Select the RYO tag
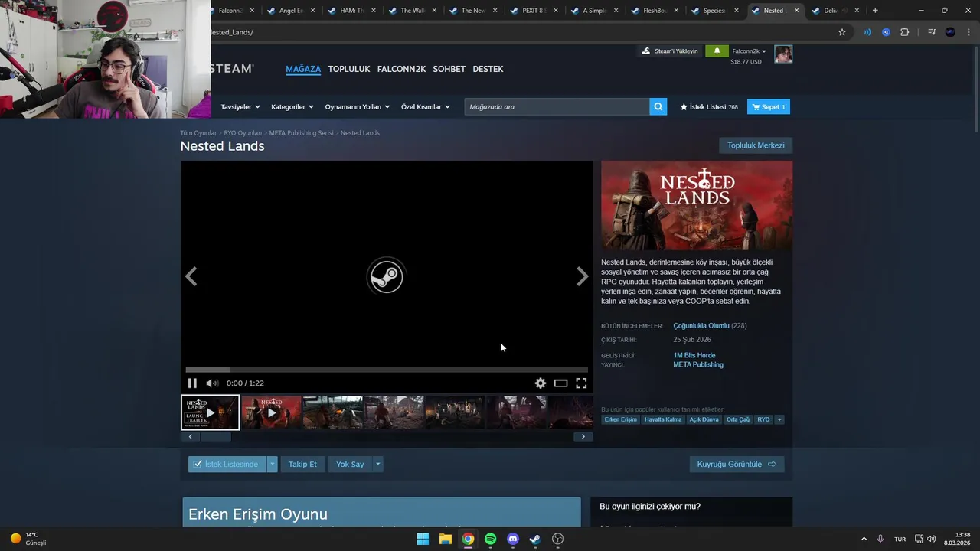Viewport: 980px width, 551px height. (763, 419)
